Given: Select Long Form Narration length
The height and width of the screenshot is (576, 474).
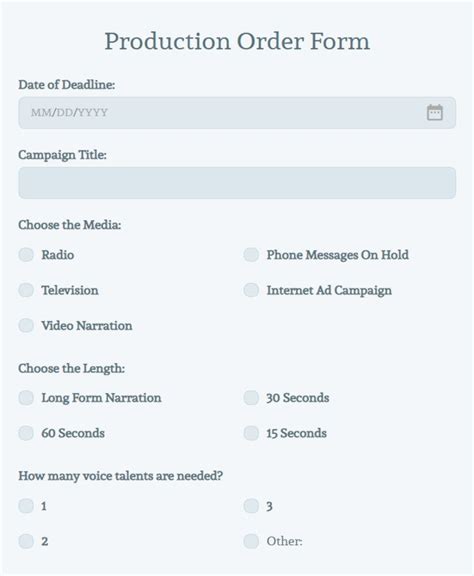Looking at the screenshot, I should (x=26, y=397).
